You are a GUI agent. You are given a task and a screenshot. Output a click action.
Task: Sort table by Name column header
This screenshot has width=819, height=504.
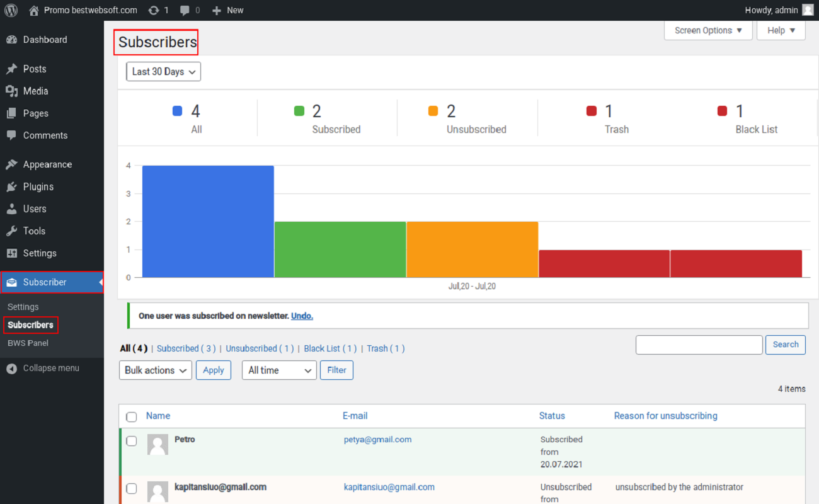[158, 416]
